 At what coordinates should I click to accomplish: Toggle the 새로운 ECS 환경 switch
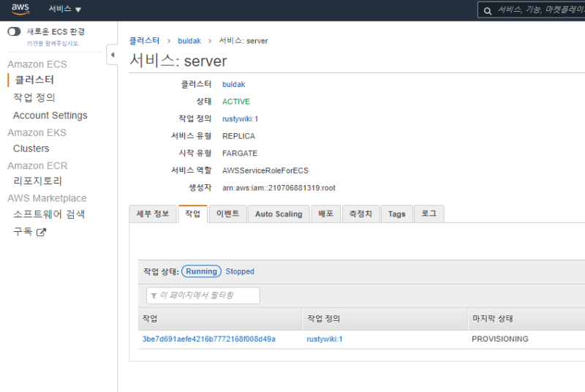(15, 31)
